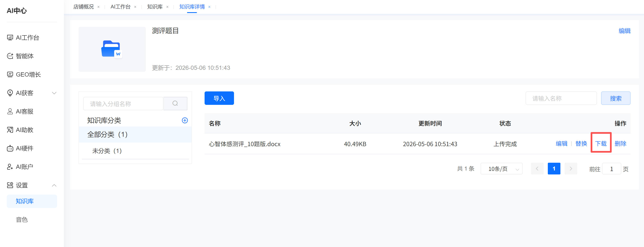Switch to the 店铺概况 tab
This screenshot has height=247, width=644.
pyautogui.click(x=84, y=7)
